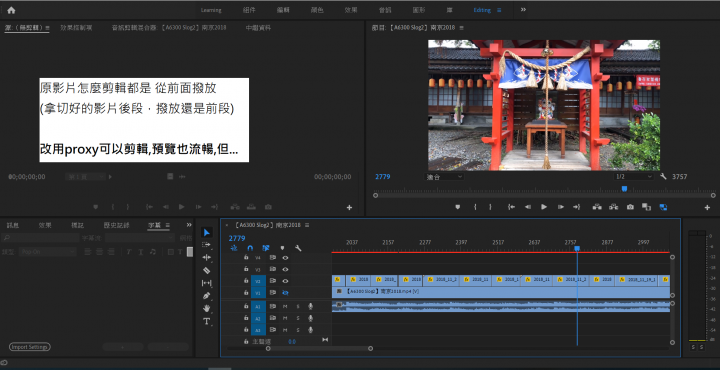720x370 pixels.
Task: Click the Extract button in Program monitor
Action: (613, 207)
